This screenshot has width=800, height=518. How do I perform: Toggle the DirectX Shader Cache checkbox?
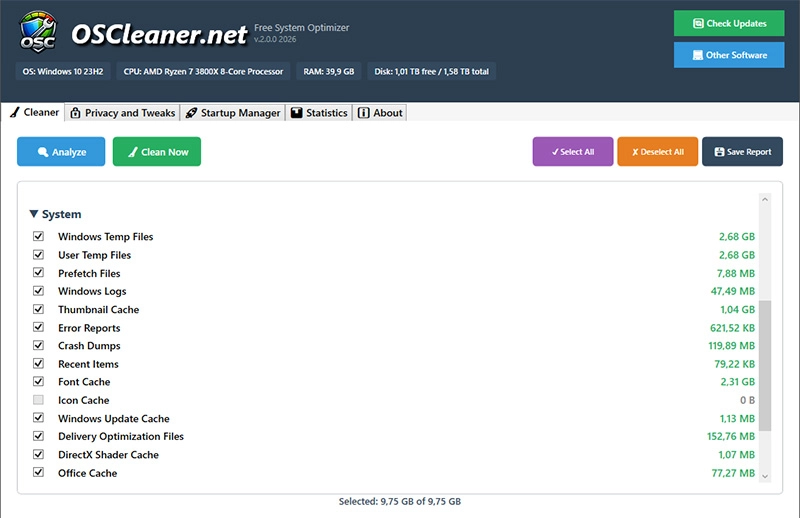(38, 454)
